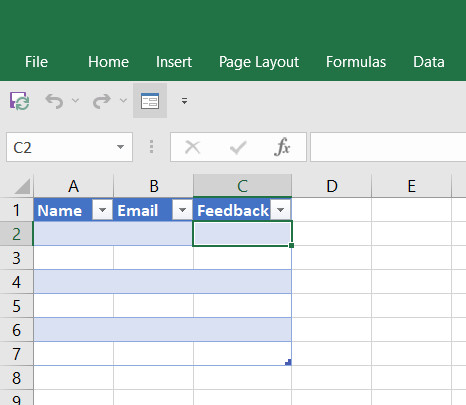This screenshot has width=466, height=405.
Task: Select cell B2 under Email
Action: click(x=153, y=234)
